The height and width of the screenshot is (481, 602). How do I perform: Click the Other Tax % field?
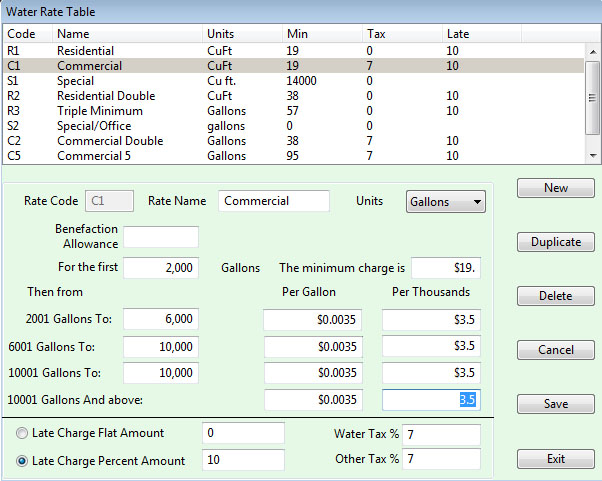coord(442,459)
